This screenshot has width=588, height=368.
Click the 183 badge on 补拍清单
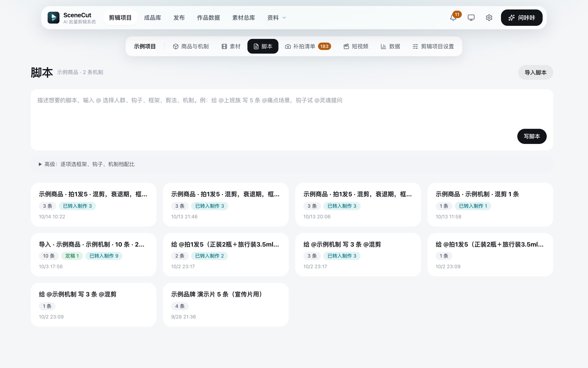[x=324, y=46]
